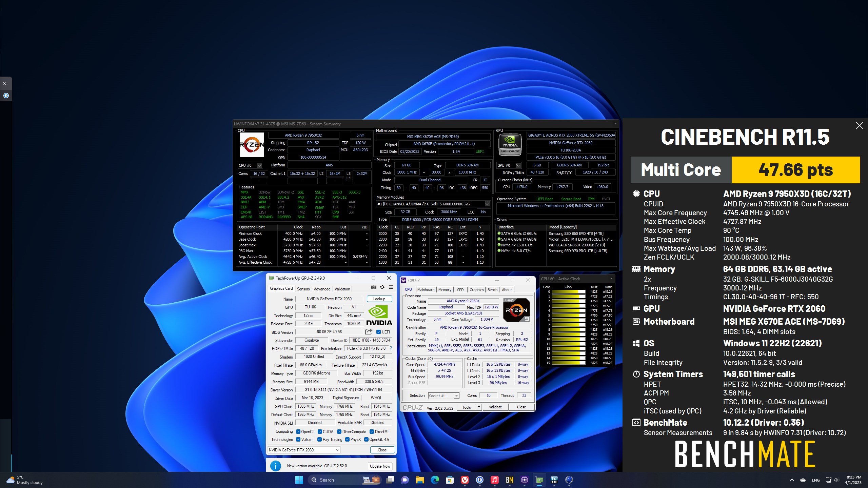Viewport: 868px width, 488px height.
Task: Open the Memory tab in CPU-Z
Action: [445, 290]
